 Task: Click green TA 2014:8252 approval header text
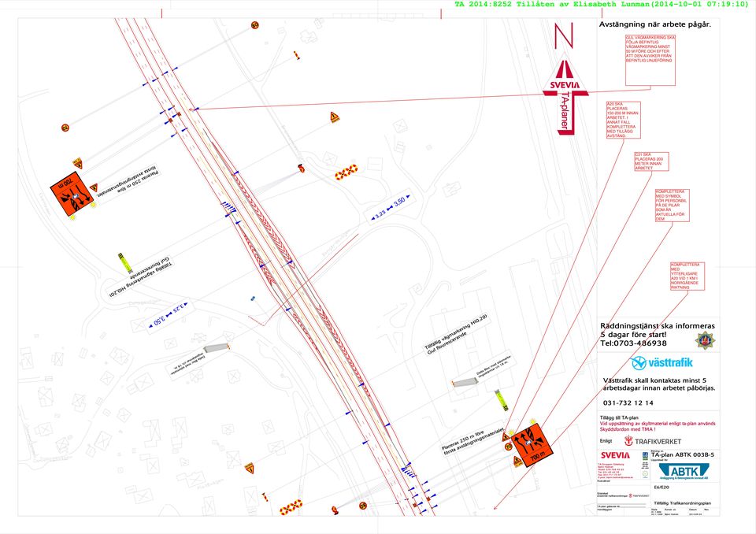(x=601, y=5)
